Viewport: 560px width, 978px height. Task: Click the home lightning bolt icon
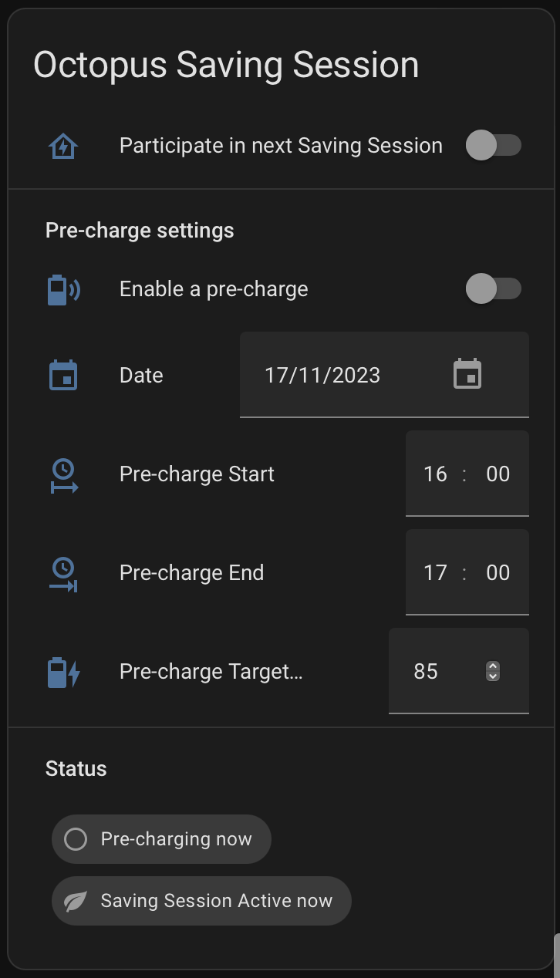click(63, 146)
